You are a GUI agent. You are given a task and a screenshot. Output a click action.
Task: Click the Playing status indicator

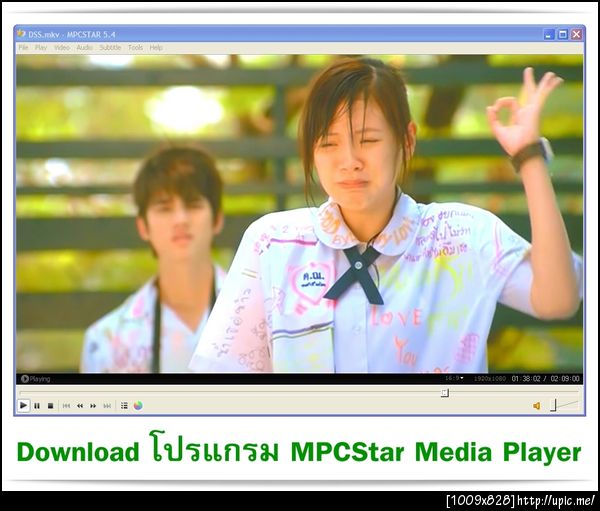click(36, 379)
